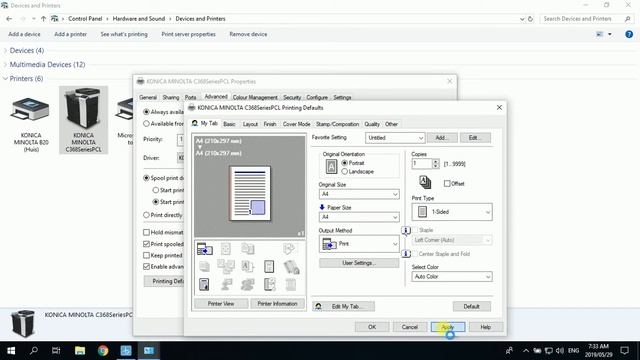Click the view options icon in the toolbar
640x360 pixels.
(x=600, y=34)
